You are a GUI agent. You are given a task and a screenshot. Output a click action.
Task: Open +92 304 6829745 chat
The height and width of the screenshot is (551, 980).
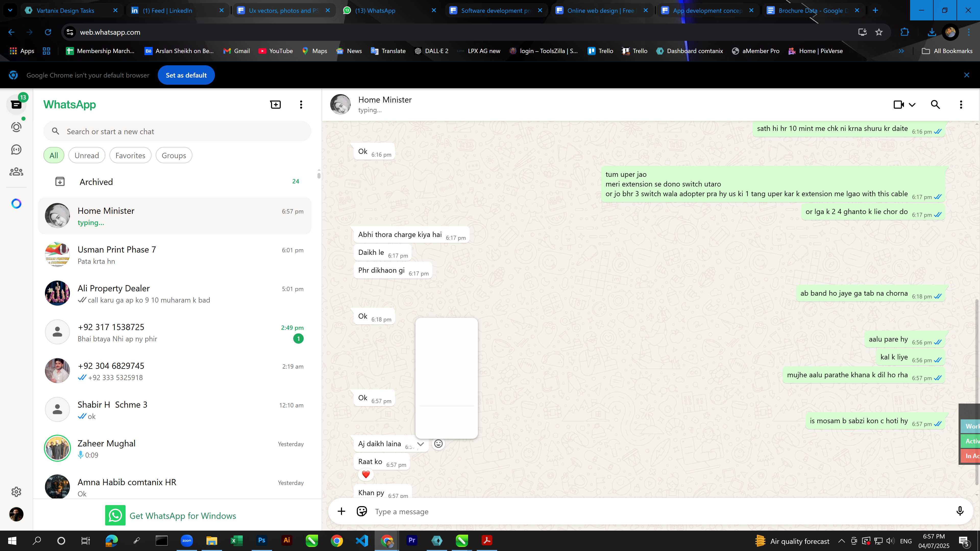coord(175,371)
